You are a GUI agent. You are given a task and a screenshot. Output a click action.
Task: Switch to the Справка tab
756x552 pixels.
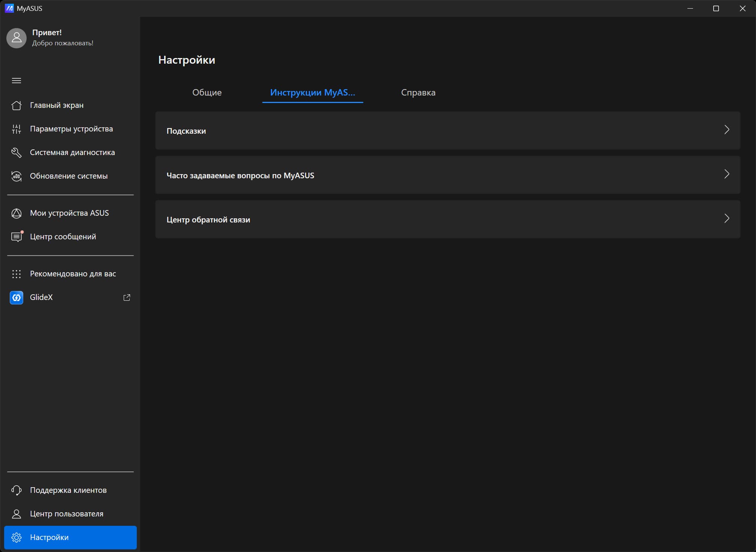[x=418, y=92]
